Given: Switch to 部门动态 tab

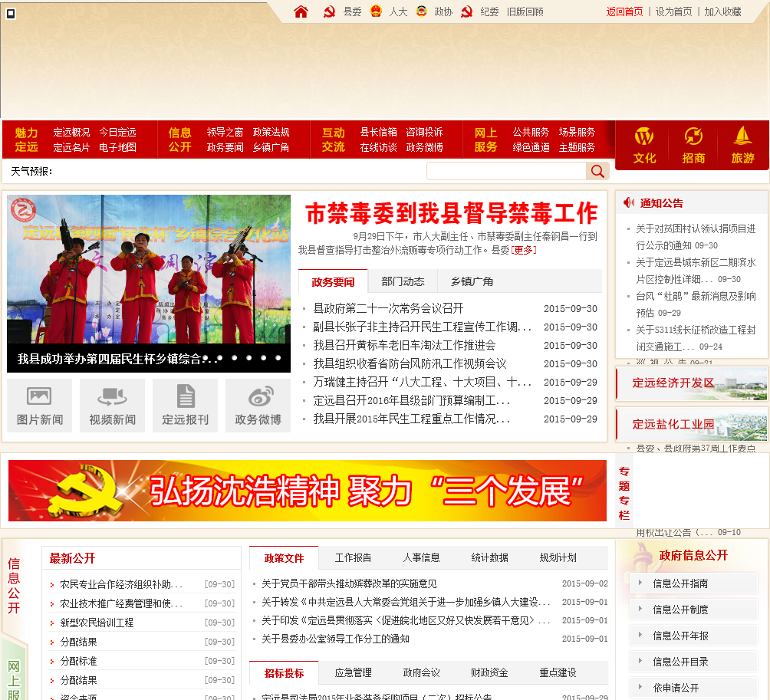Looking at the screenshot, I should tap(403, 281).
